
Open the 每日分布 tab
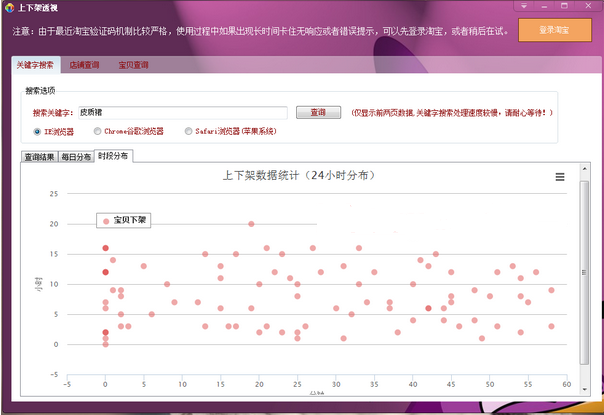[x=76, y=157]
